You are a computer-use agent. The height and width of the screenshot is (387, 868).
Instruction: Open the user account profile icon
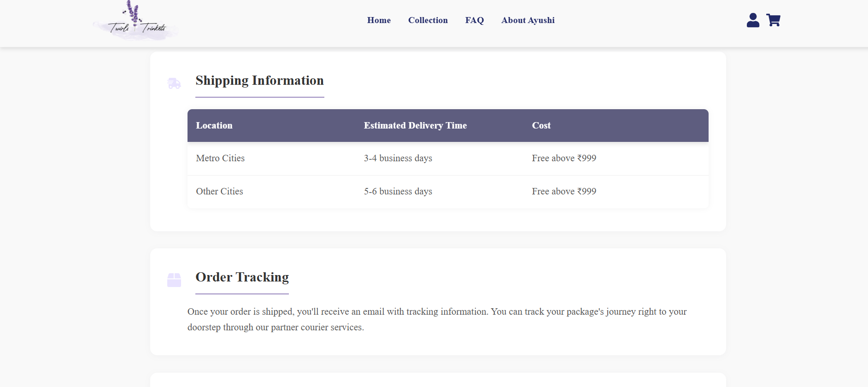[753, 20]
